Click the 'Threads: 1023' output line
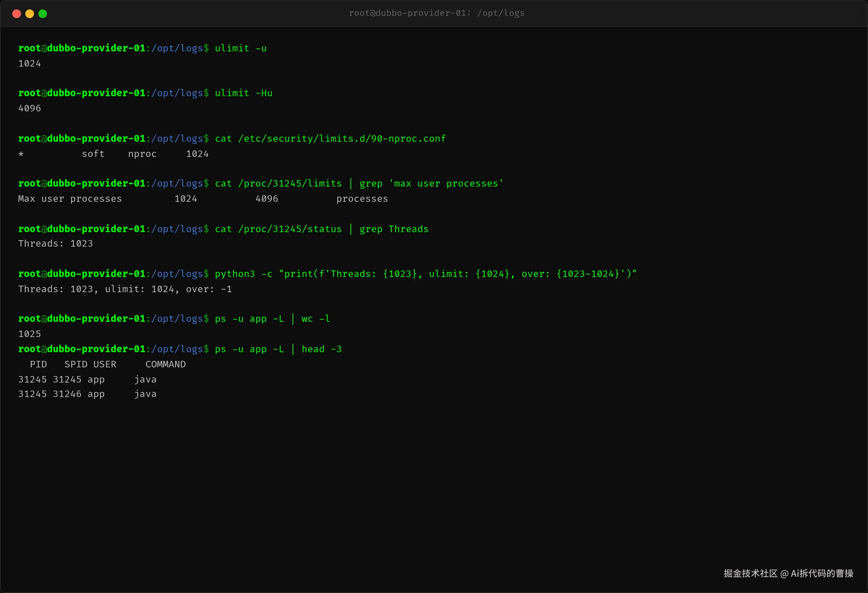 (x=55, y=243)
